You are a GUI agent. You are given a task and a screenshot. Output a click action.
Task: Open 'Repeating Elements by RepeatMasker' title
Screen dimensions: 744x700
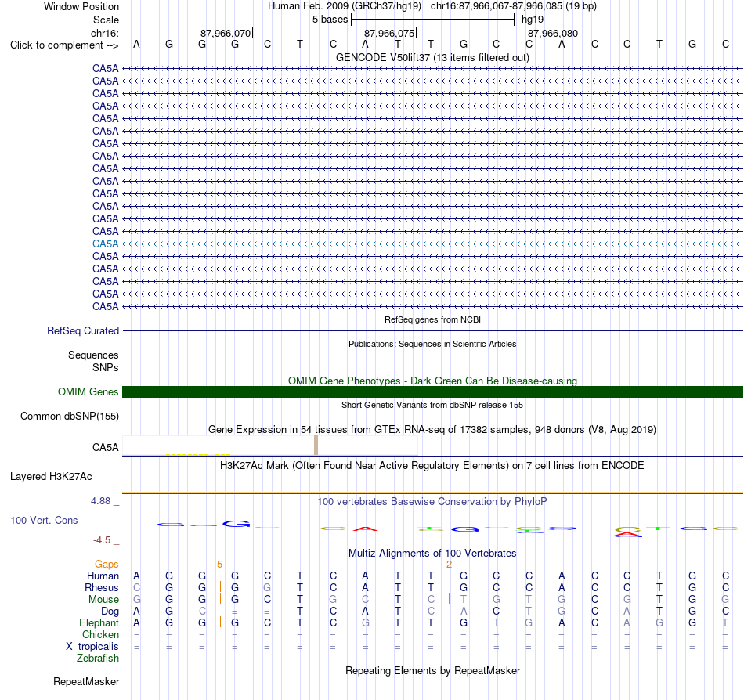pos(432,670)
